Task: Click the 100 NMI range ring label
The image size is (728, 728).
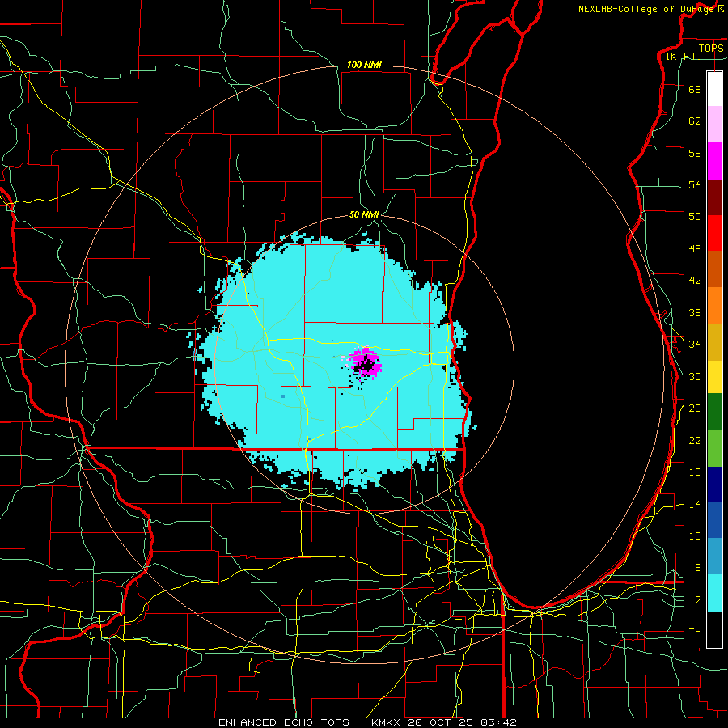Action: [364, 65]
